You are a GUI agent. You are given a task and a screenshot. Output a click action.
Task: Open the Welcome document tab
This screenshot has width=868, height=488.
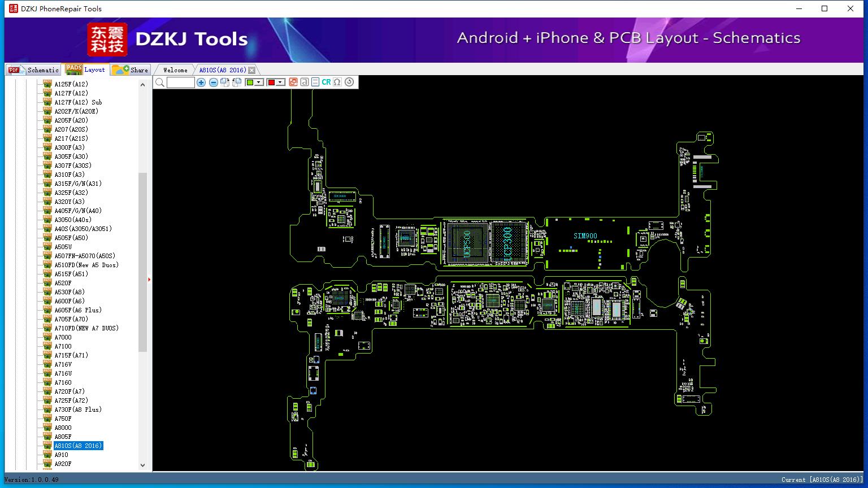(175, 70)
